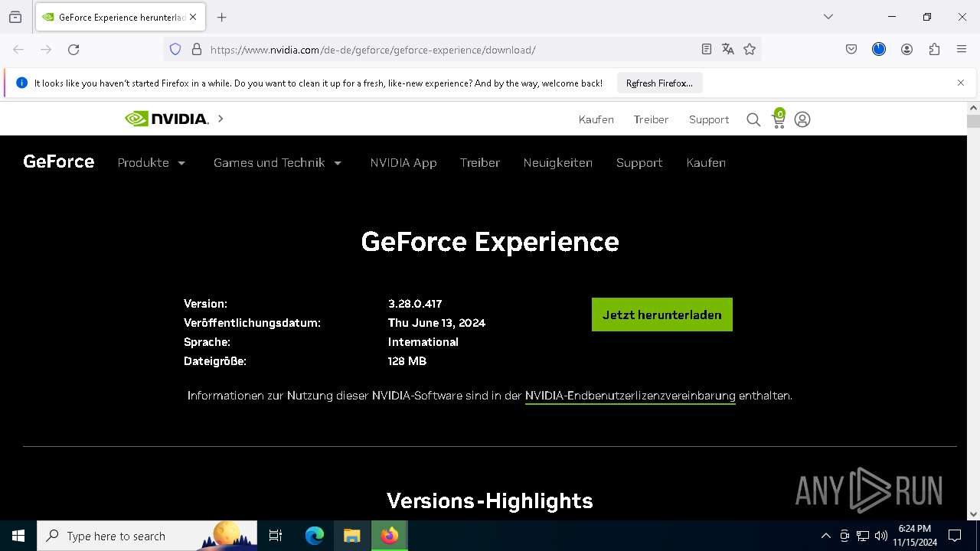Show hidden system tray icons
Image resolution: width=980 pixels, height=551 pixels.
click(825, 536)
